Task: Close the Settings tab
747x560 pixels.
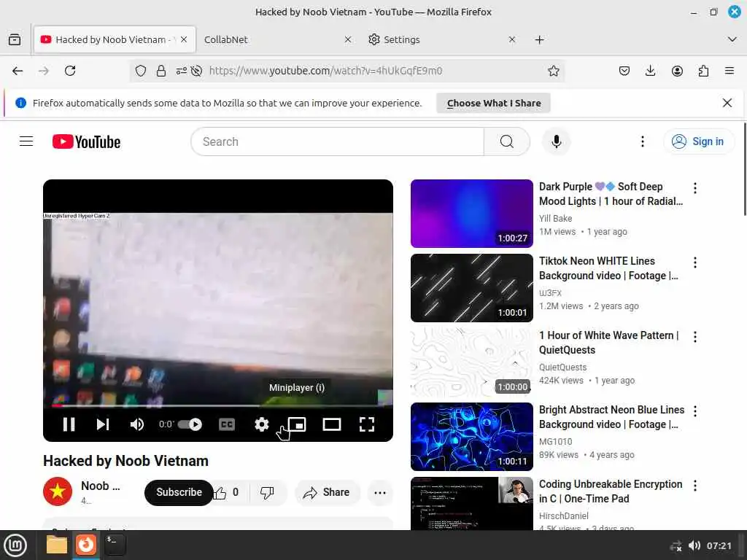Action: [511, 39]
